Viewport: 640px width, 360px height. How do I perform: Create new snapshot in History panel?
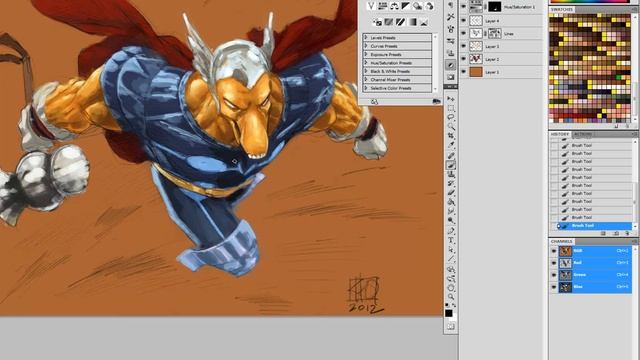[x=616, y=233]
